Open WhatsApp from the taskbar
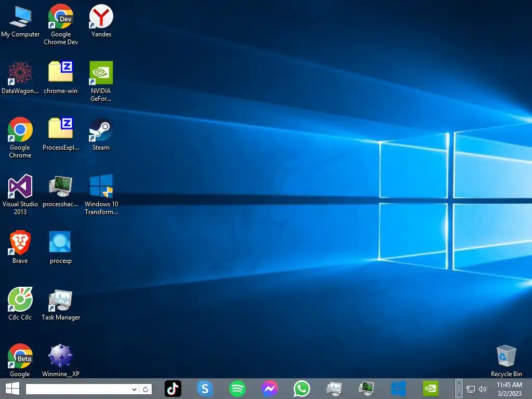The height and width of the screenshot is (399, 532). (x=302, y=389)
